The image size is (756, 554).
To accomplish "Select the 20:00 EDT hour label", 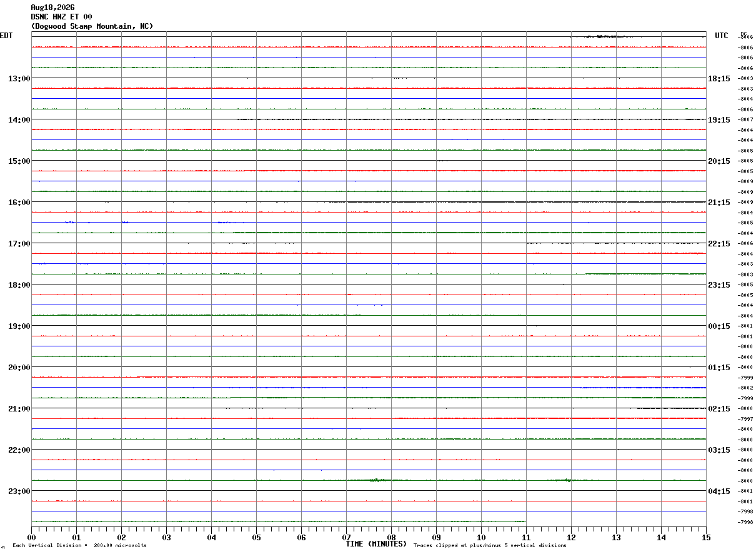I will [x=19, y=367].
